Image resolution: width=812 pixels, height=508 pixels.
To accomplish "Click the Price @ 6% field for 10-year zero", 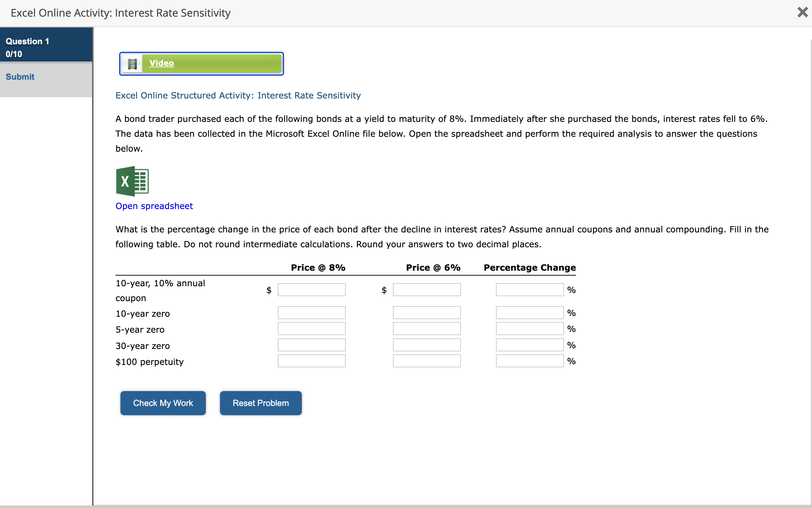I will (x=426, y=312).
